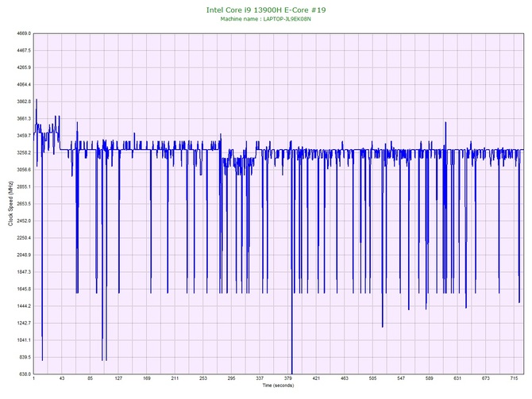Click the chart title 'Intel Core i9 13900H E-Core #19'
This screenshot has width=532, height=399.
266,10
